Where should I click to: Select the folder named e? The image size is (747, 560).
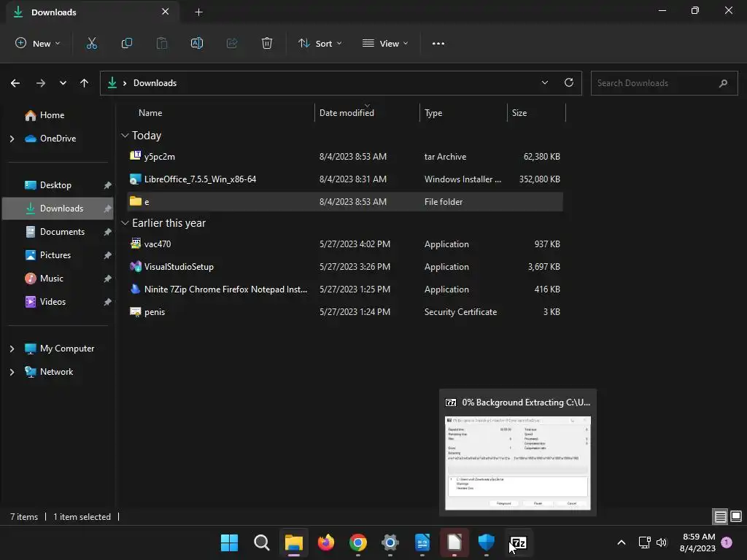coord(345,202)
